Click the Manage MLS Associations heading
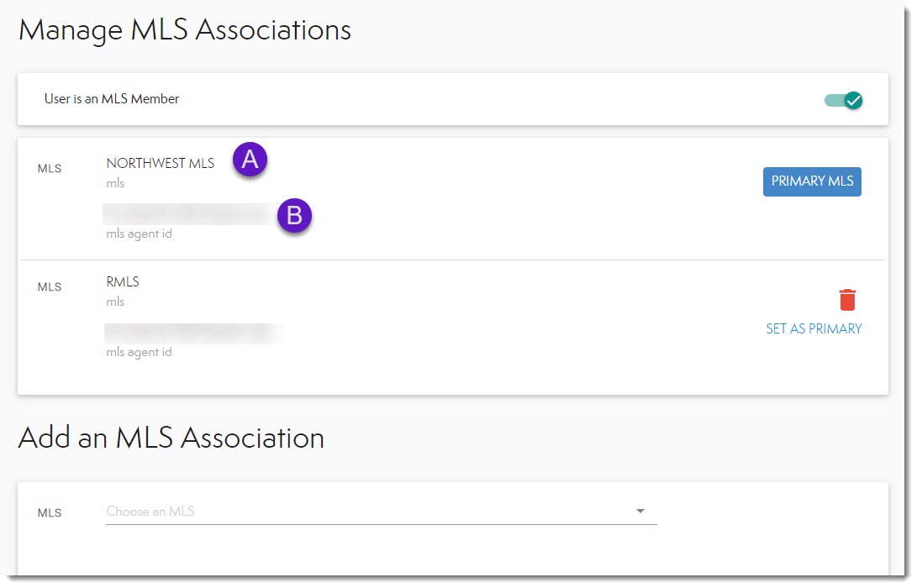 tap(185, 31)
